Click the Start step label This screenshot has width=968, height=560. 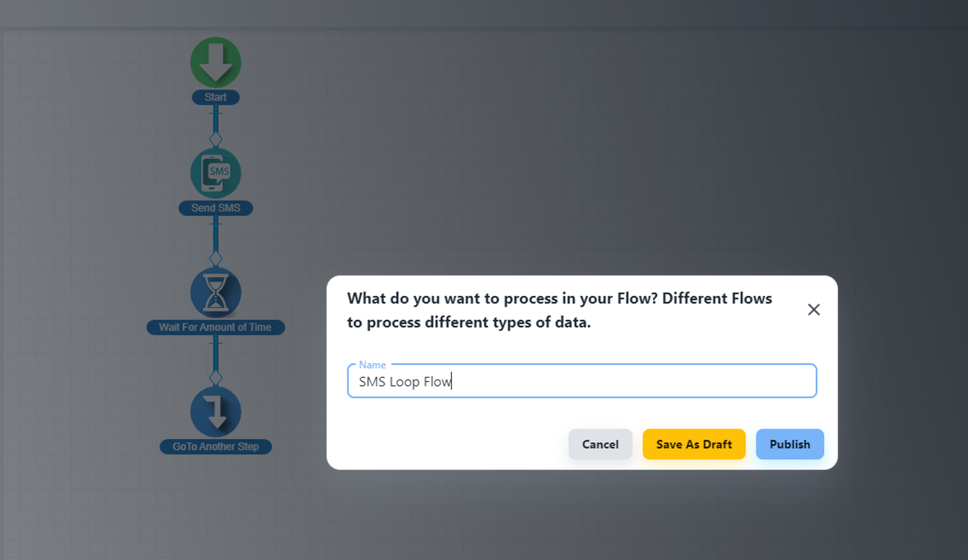[x=215, y=97]
